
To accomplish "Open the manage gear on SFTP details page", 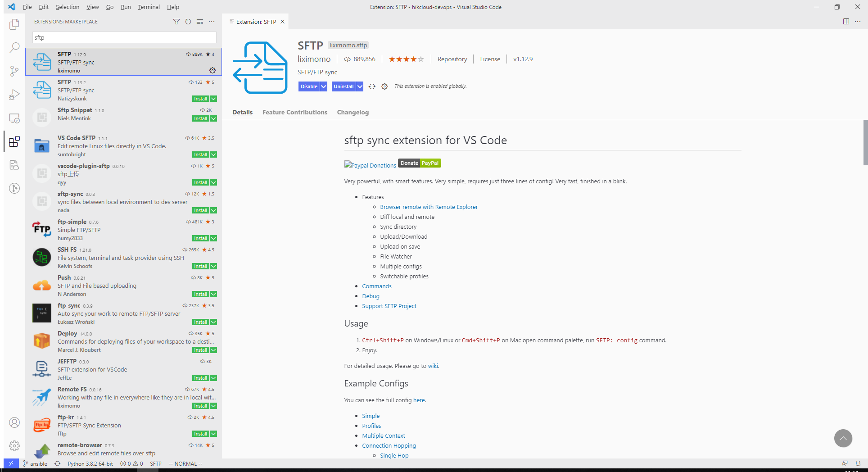I will click(x=384, y=86).
